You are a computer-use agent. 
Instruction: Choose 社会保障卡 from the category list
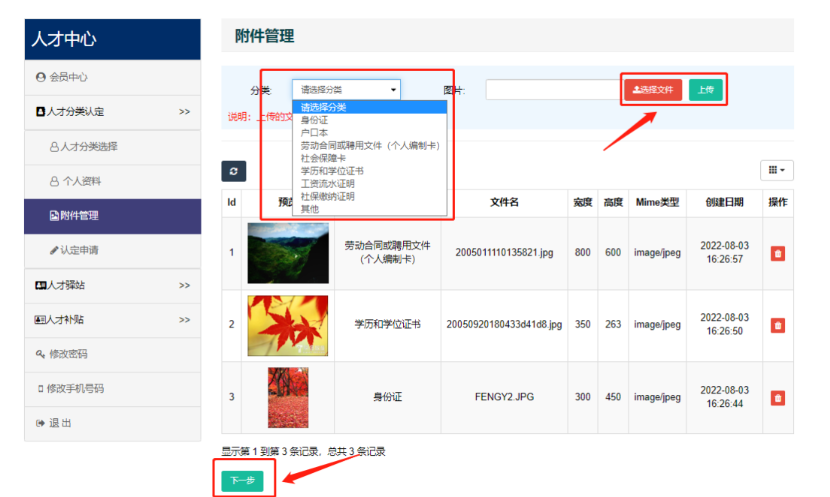point(369,158)
